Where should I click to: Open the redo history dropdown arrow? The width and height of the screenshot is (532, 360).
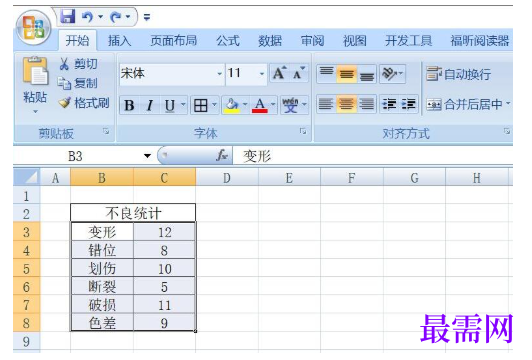click(128, 16)
